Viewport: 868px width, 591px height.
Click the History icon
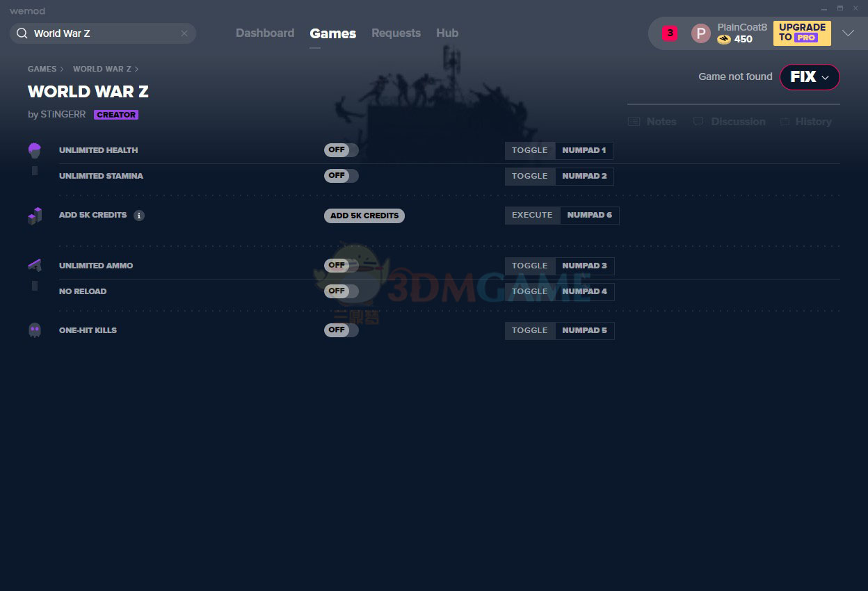coord(785,122)
